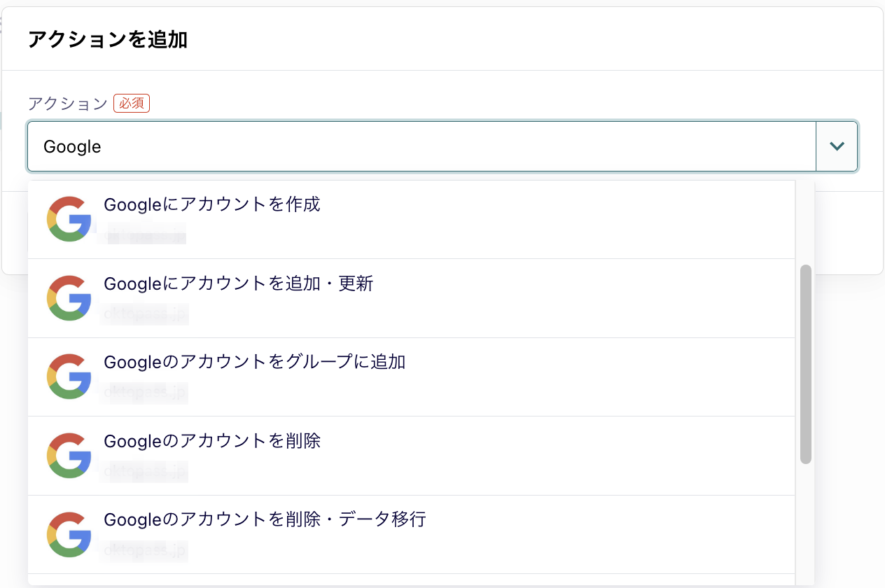Select the Googleにアカウントを追加・更新 option
The image size is (885, 588).
point(238,283)
